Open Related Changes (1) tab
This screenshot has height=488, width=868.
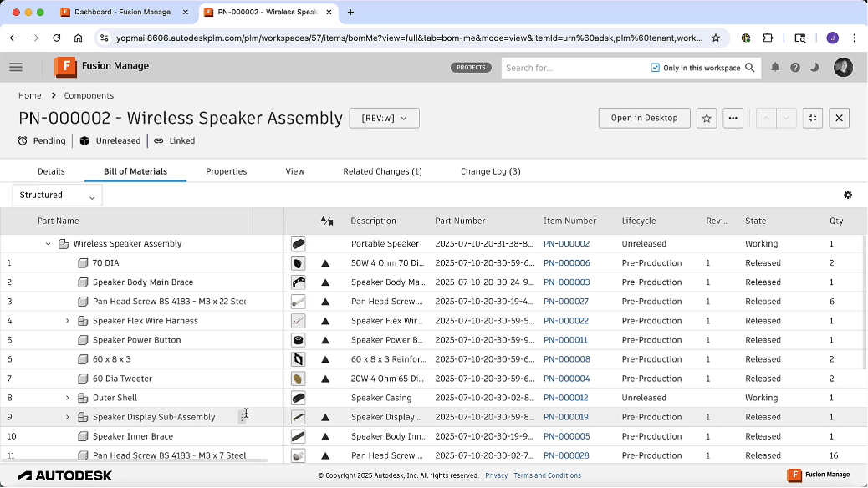[382, 171]
